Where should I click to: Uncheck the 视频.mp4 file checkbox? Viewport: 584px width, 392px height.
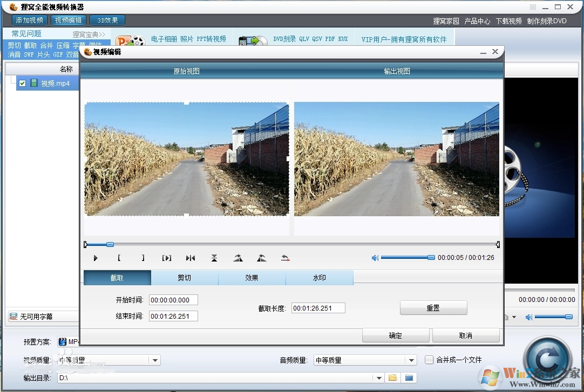(x=22, y=83)
